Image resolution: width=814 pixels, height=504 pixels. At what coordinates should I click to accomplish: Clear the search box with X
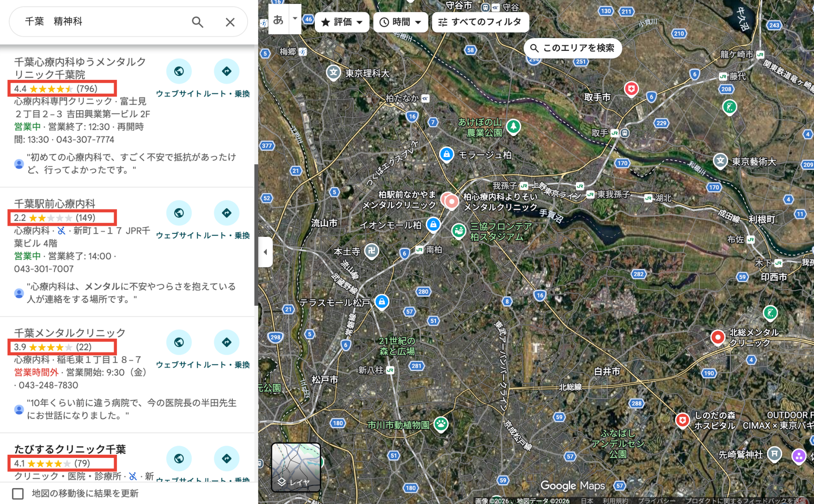click(x=230, y=22)
